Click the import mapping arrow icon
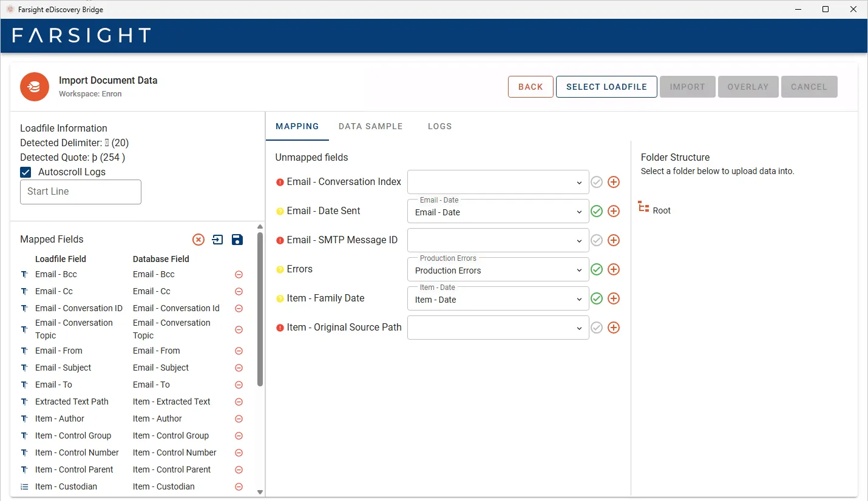868x501 pixels. [217, 240]
